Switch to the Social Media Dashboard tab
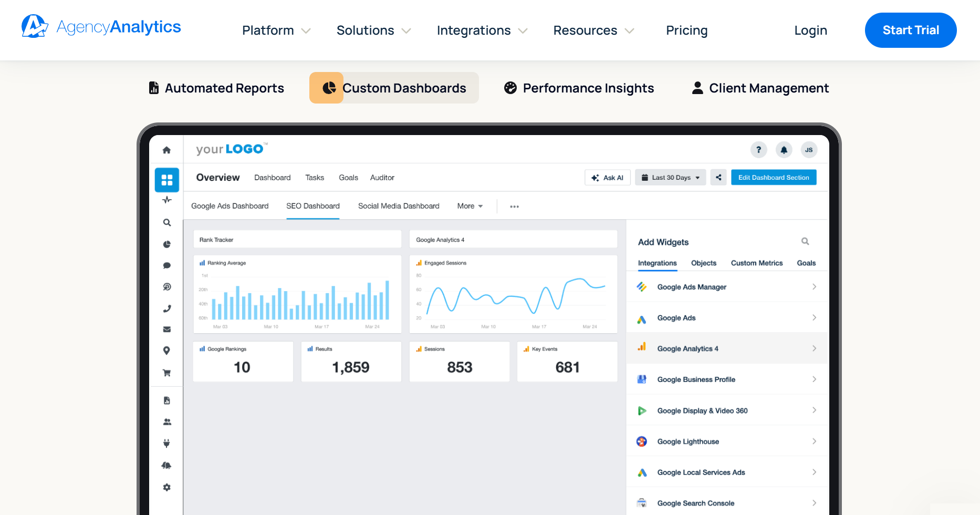Screen dimensions: 980x515 click(x=399, y=205)
